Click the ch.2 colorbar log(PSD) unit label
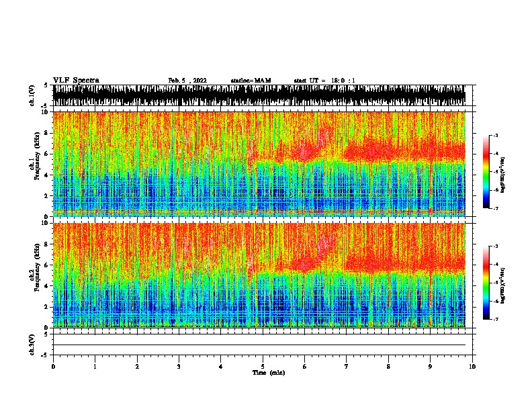Viewport: 532px width, 411px height. pyautogui.click(x=502, y=285)
